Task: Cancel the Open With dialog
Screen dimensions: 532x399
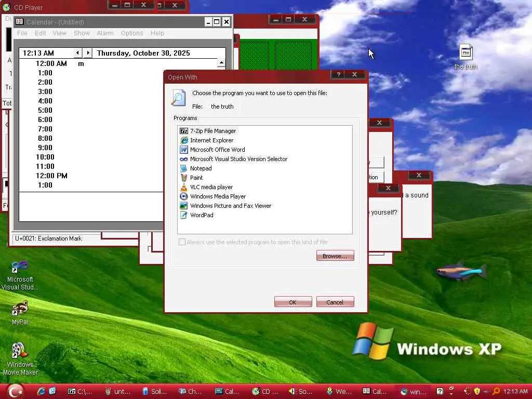Action: (x=335, y=302)
